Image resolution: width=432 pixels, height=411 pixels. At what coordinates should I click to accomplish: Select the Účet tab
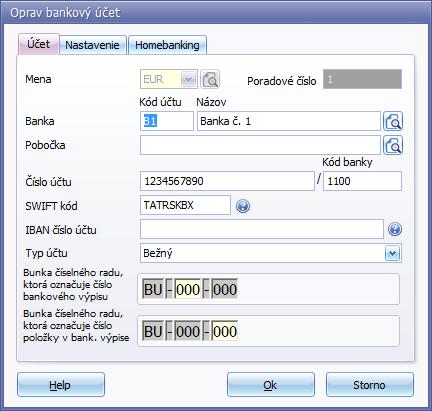39,44
